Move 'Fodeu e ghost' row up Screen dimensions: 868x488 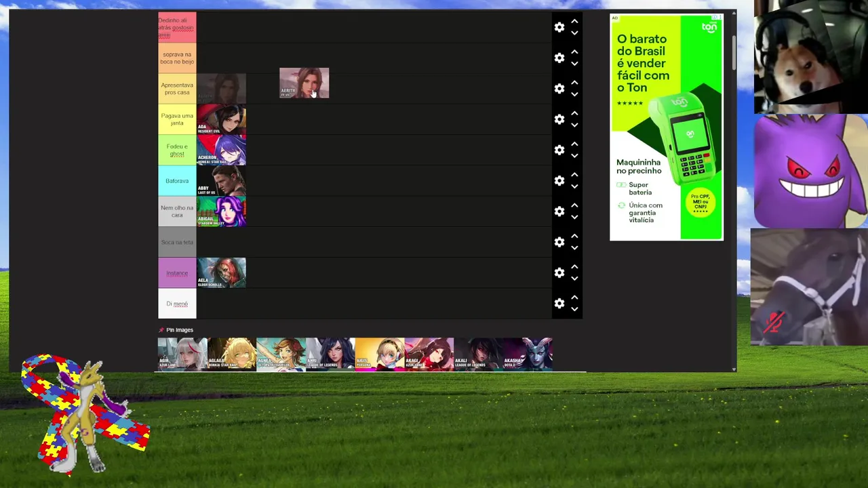(574, 144)
